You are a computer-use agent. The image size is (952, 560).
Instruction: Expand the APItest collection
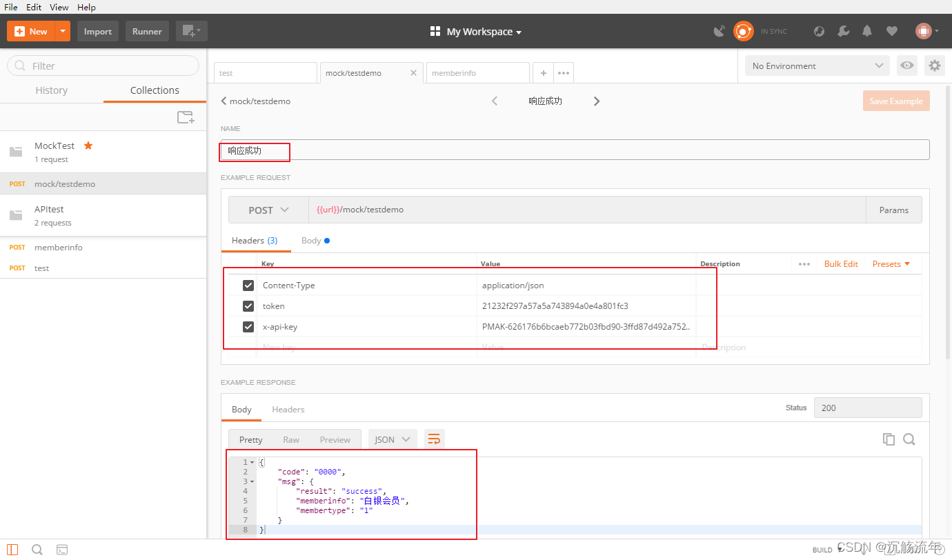pyautogui.click(x=103, y=215)
